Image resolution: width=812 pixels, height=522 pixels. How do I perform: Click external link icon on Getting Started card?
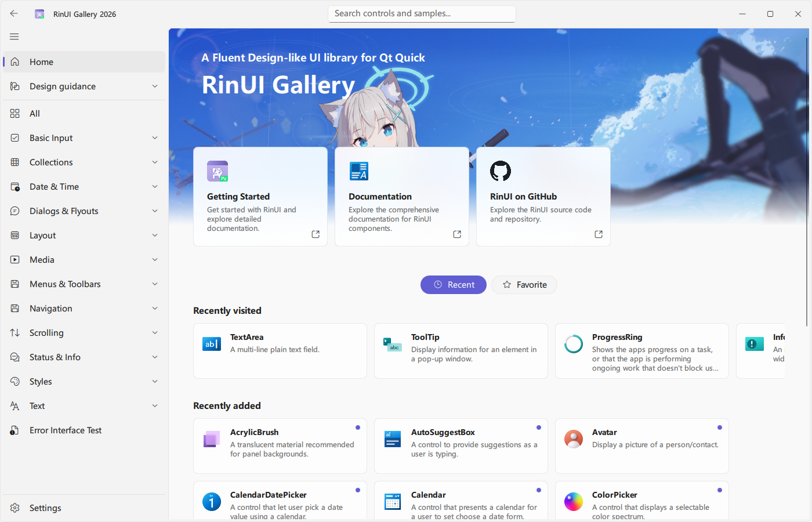[316, 234]
